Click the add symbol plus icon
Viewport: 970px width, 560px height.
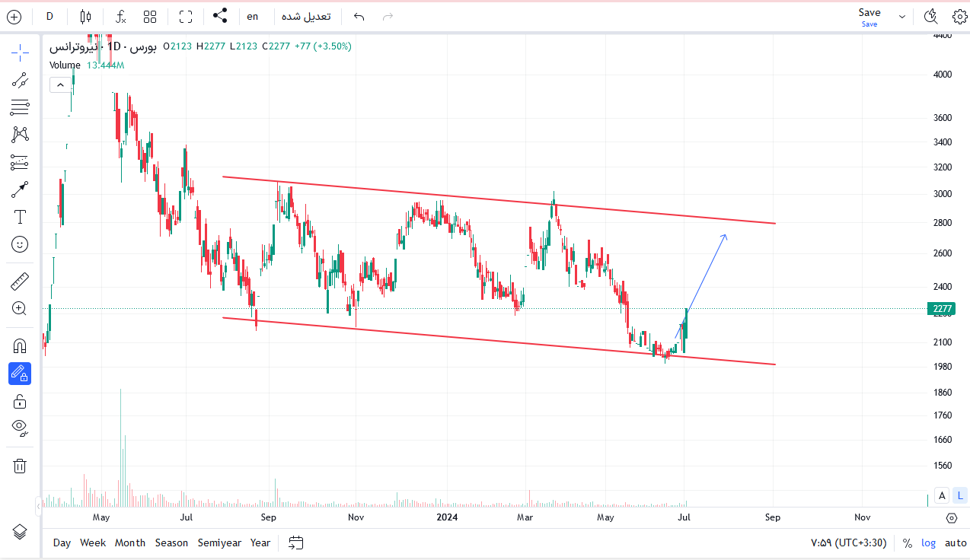[14, 17]
